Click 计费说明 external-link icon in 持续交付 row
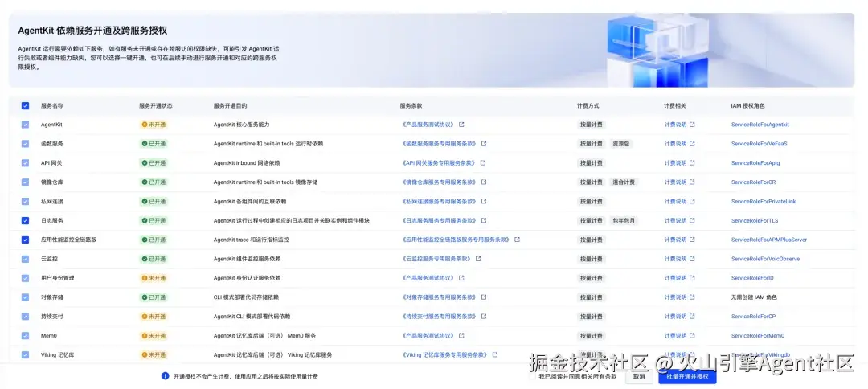868x389 pixels. click(692, 317)
